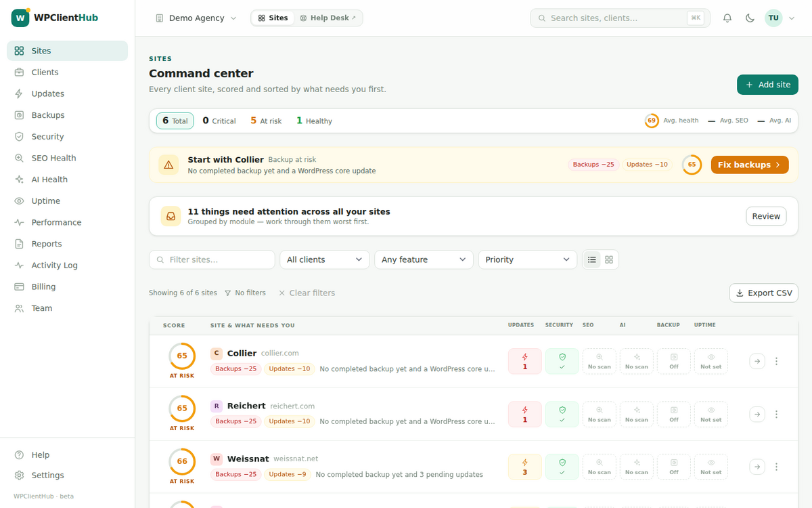Screen dimensions: 812x508
Task: Open Collier row arrow button
Action: [757, 361]
